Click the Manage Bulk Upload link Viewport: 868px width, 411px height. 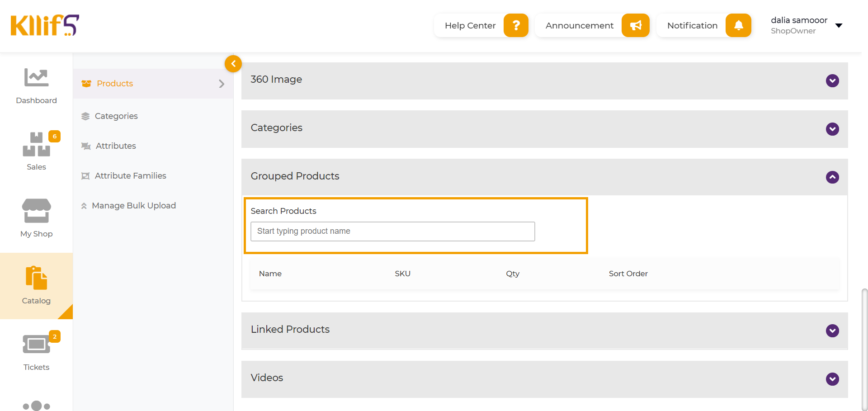(134, 206)
